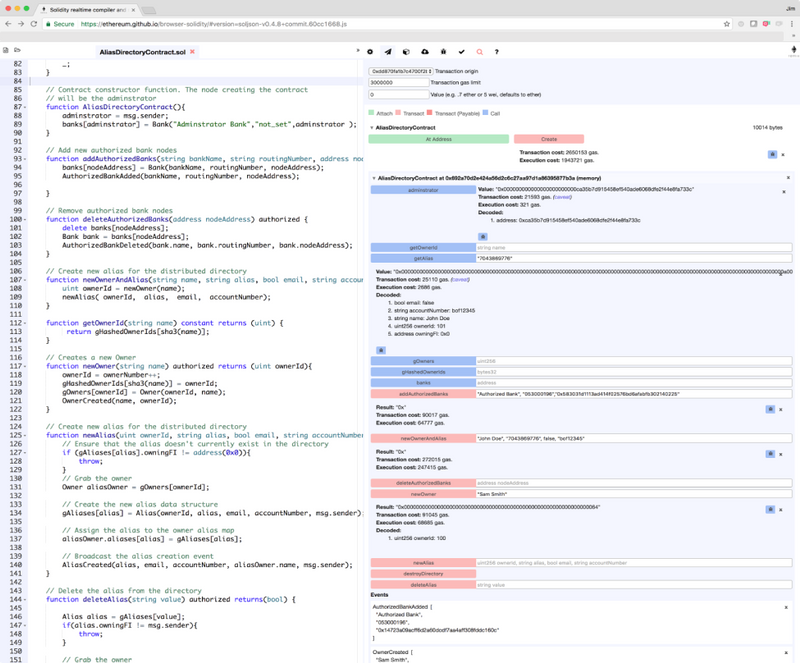800x663 pixels.
Task: Fold addAuthorizedBanks function at line 93
Action: point(26,159)
